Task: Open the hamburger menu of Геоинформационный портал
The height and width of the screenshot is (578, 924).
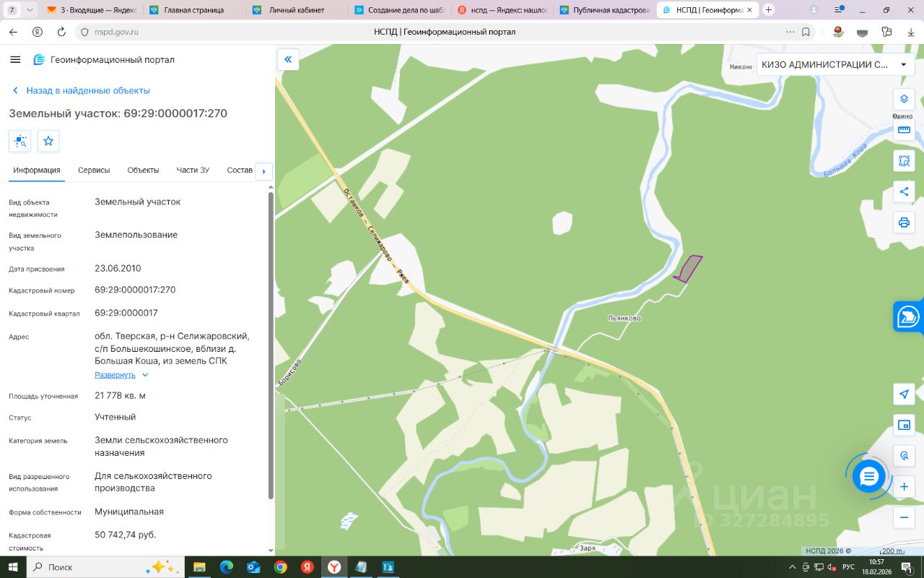Action: [x=15, y=59]
